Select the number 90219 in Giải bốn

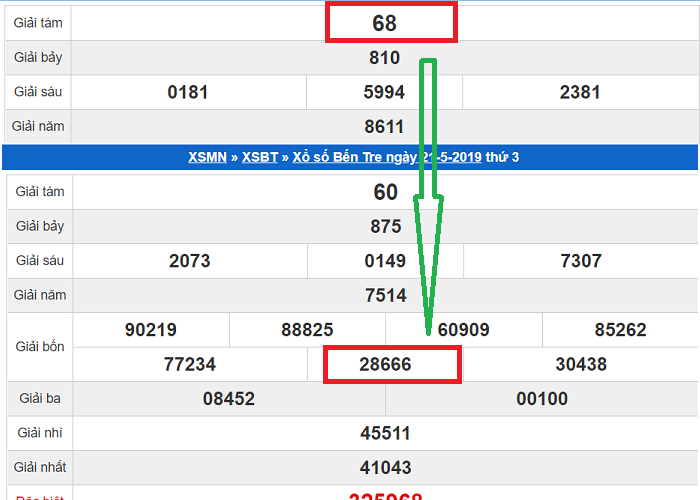(x=151, y=330)
